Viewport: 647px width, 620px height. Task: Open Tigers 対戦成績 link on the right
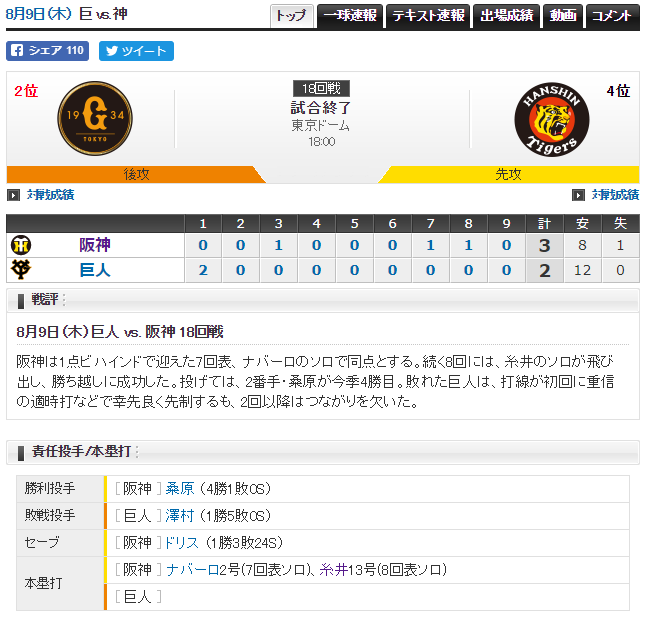[615, 195]
